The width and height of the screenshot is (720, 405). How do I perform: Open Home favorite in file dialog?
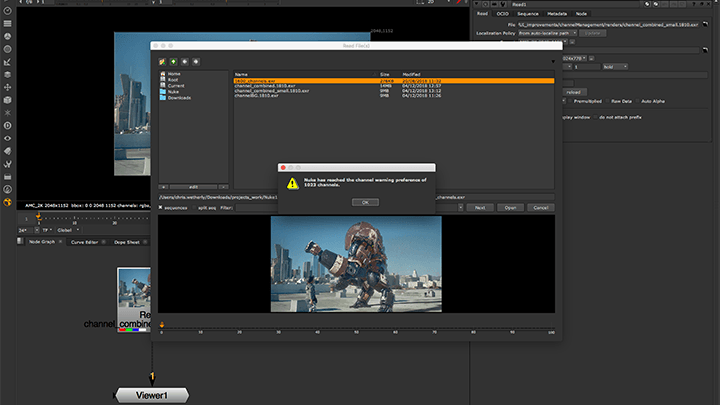pyautogui.click(x=170, y=73)
